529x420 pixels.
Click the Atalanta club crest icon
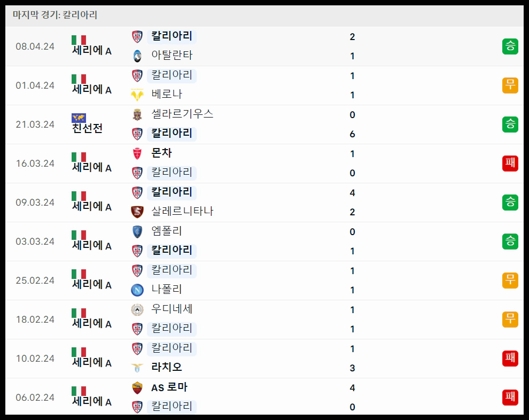tap(137, 56)
